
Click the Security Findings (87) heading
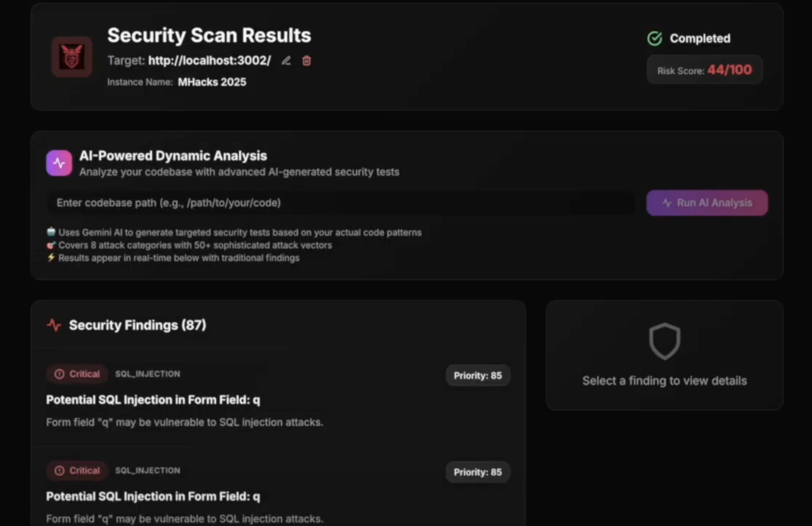[x=137, y=325]
